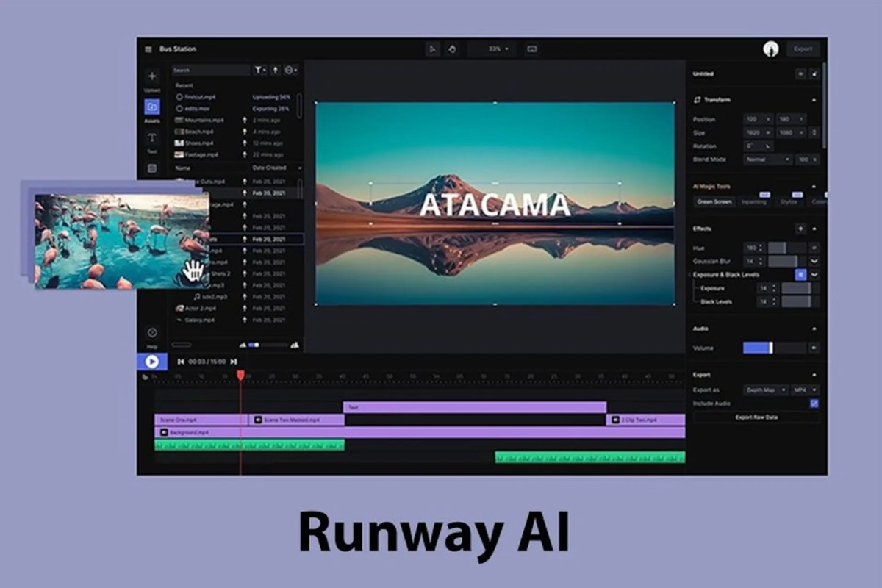
Task: Select the Inpainting tab
Action: click(753, 201)
